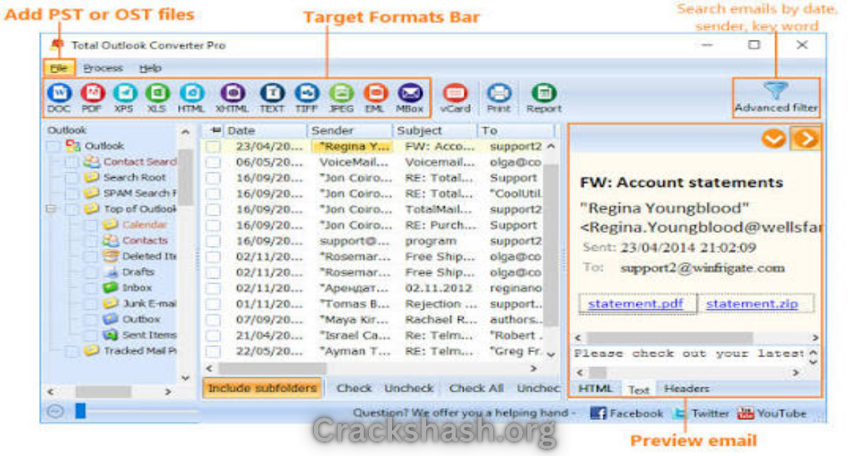868x456 pixels.
Task: Click the Check All button
Action: tap(476, 388)
